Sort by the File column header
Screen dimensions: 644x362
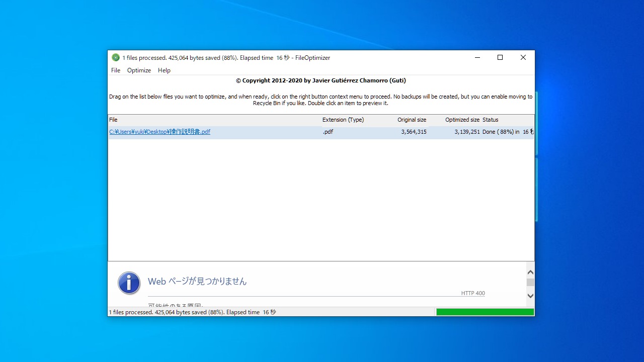(x=215, y=120)
